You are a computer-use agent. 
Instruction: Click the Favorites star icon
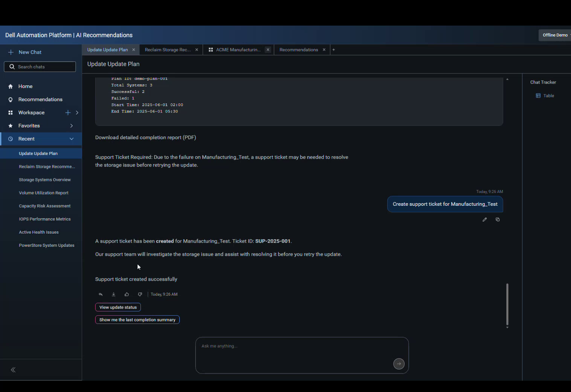(x=11, y=126)
